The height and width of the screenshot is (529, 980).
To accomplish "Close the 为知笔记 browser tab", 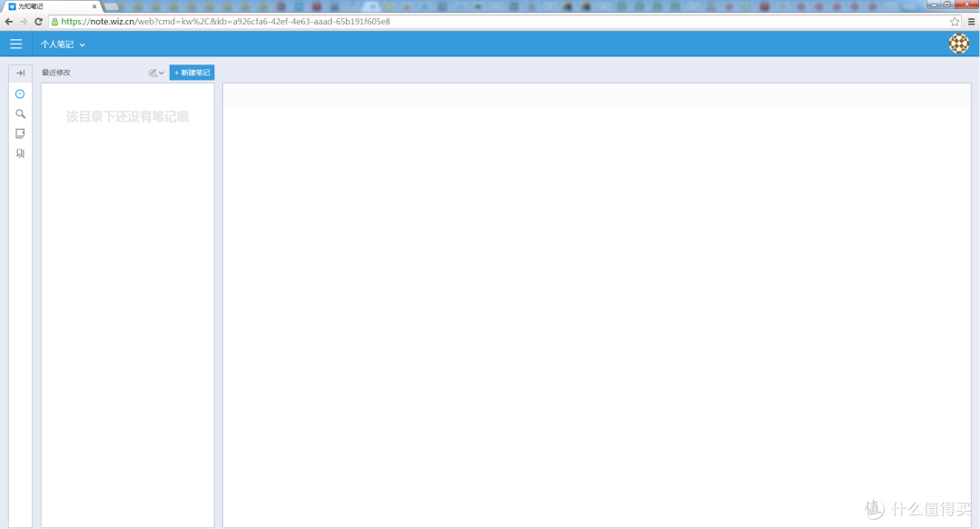I will (94, 6).
